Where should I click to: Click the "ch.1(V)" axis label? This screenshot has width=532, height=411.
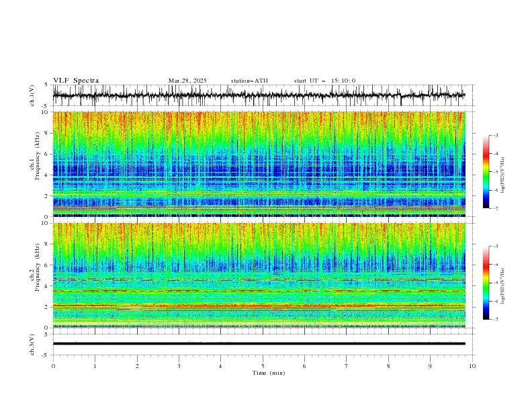32,95
